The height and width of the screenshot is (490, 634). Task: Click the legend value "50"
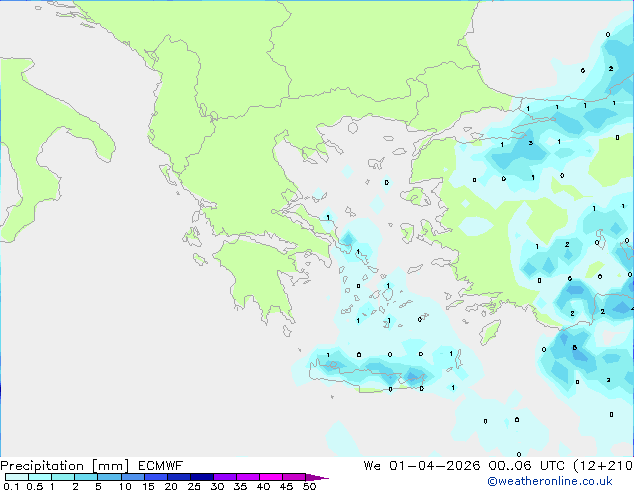[309, 486]
